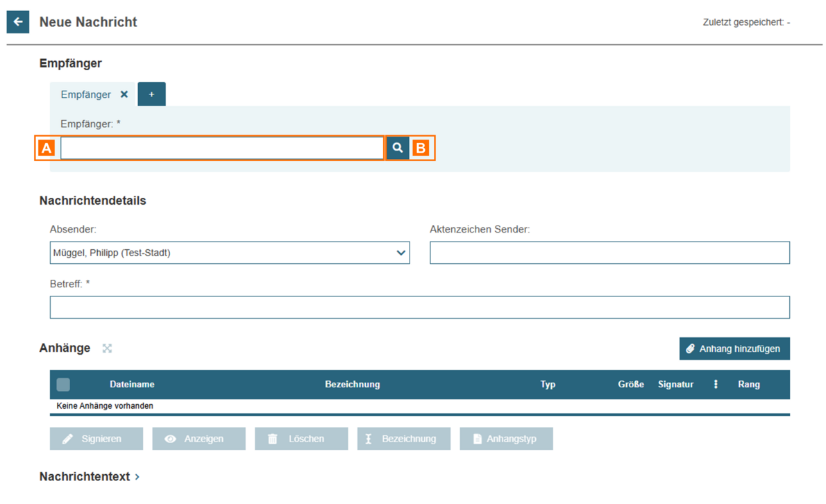Click the Löschen trash button
Viewport: 826px width, 504px height.
pos(301,439)
